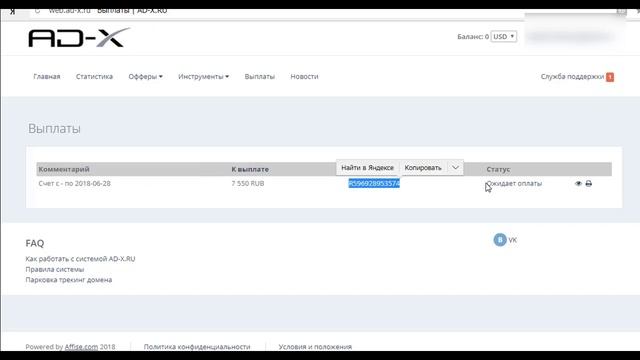Open the VK social icon
This screenshot has width=640, height=360.
pos(500,240)
